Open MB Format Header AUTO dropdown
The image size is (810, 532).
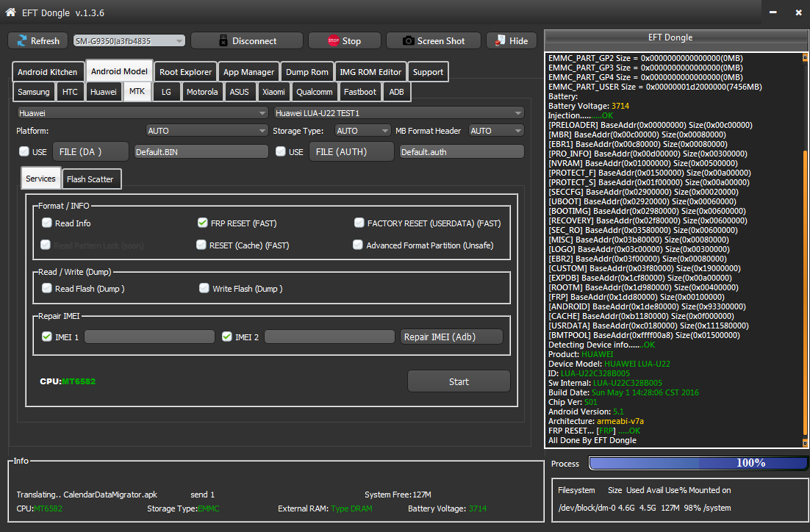click(496, 131)
